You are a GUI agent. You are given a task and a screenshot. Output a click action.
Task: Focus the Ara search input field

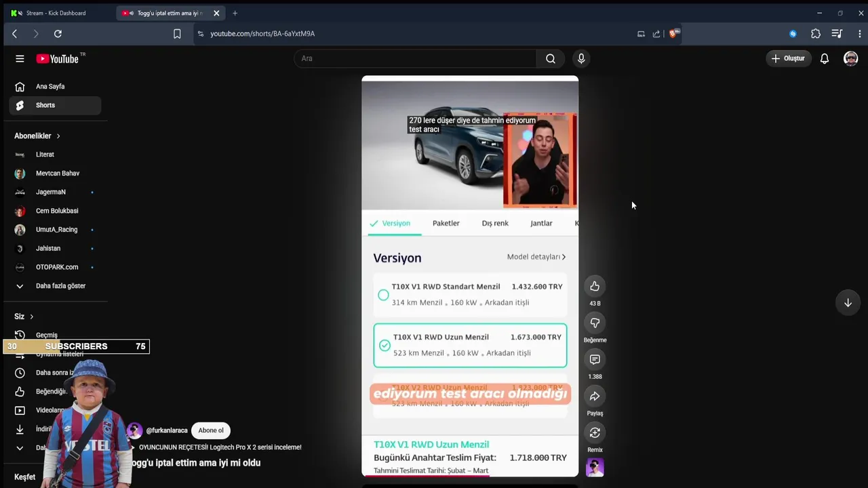tap(415, 59)
